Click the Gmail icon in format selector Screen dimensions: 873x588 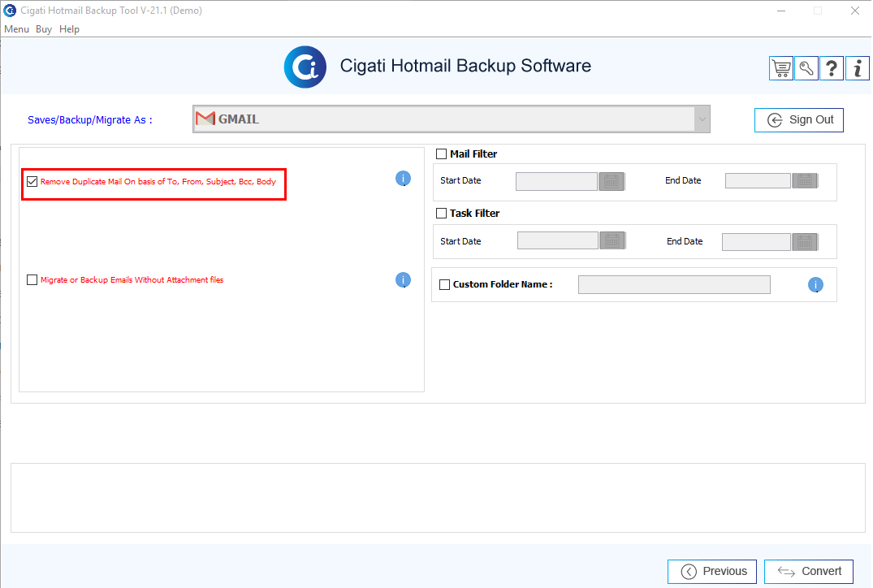[x=205, y=119]
